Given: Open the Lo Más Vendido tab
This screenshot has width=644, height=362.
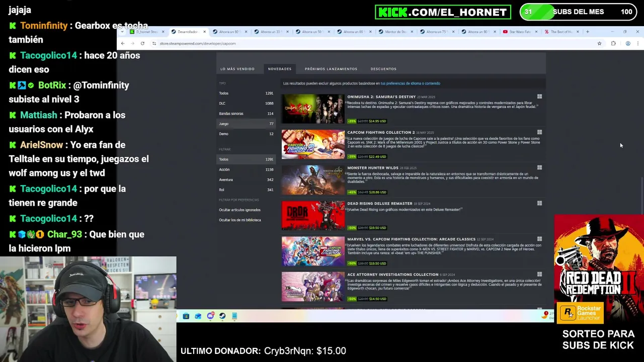Looking at the screenshot, I should (x=237, y=69).
